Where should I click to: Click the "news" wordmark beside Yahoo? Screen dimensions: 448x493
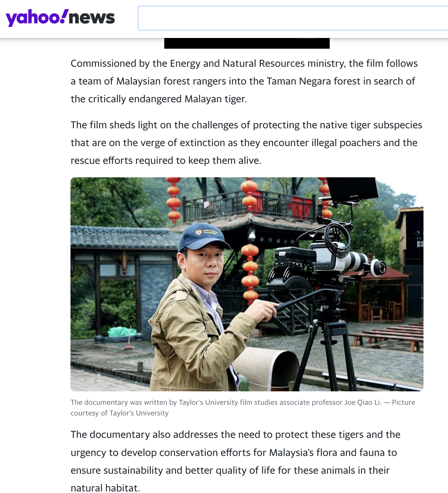92,18
